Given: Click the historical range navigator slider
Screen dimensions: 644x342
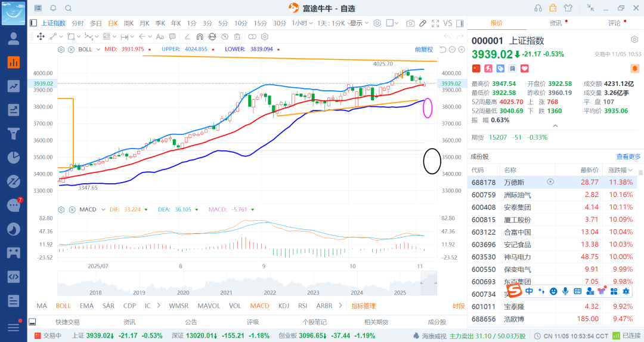Looking at the screenshot, I should click(429, 284).
